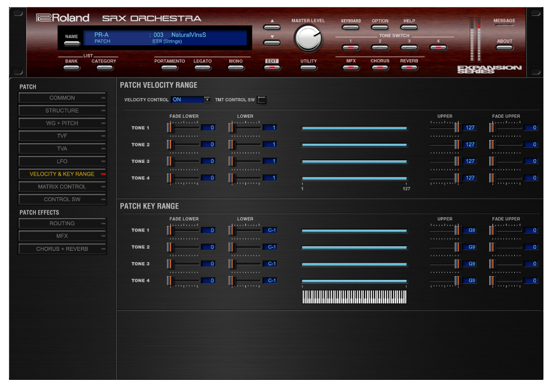The image size is (553, 392).
Task: Toggle the TMT CONTROL SW checkbox
Action: pyautogui.click(x=262, y=100)
